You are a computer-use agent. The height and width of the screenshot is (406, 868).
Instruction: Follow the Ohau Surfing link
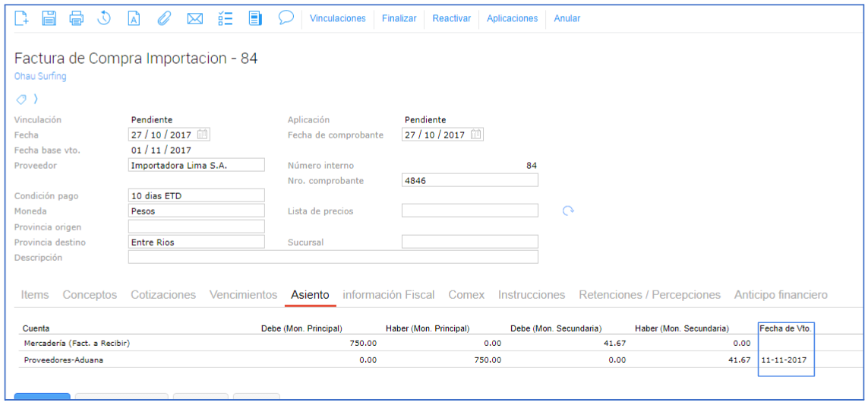click(40, 76)
